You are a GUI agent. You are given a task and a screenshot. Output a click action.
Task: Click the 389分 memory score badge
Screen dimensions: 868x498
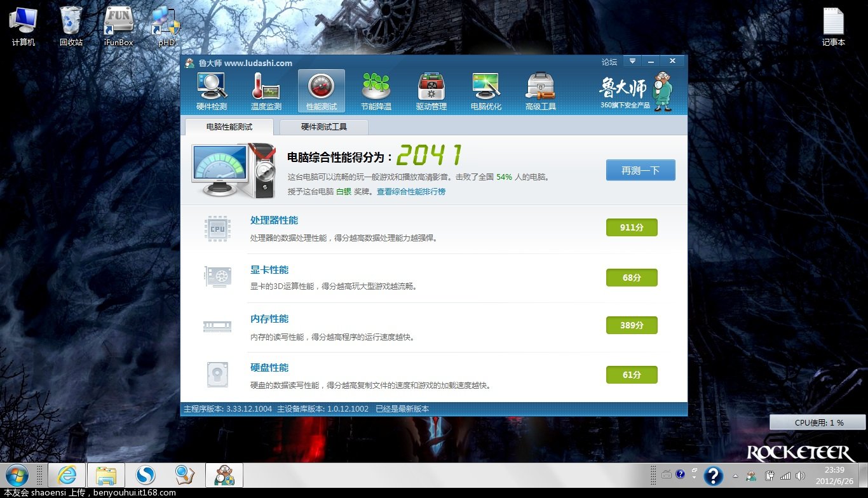pyautogui.click(x=632, y=325)
